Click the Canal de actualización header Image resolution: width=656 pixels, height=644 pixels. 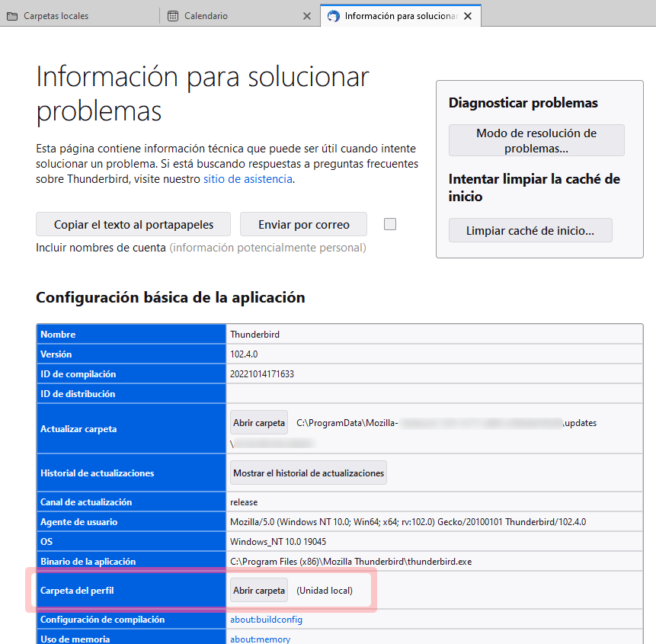[131, 501]
